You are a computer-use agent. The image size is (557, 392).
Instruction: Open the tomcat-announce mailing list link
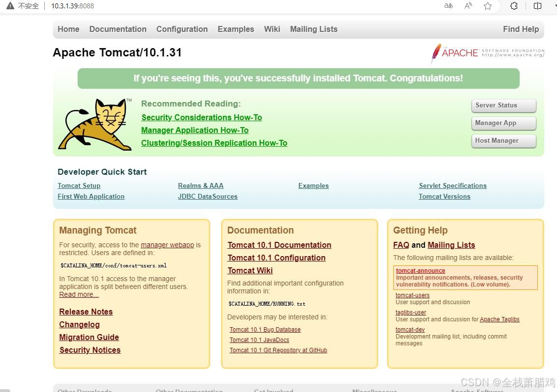tap(420, 270)
